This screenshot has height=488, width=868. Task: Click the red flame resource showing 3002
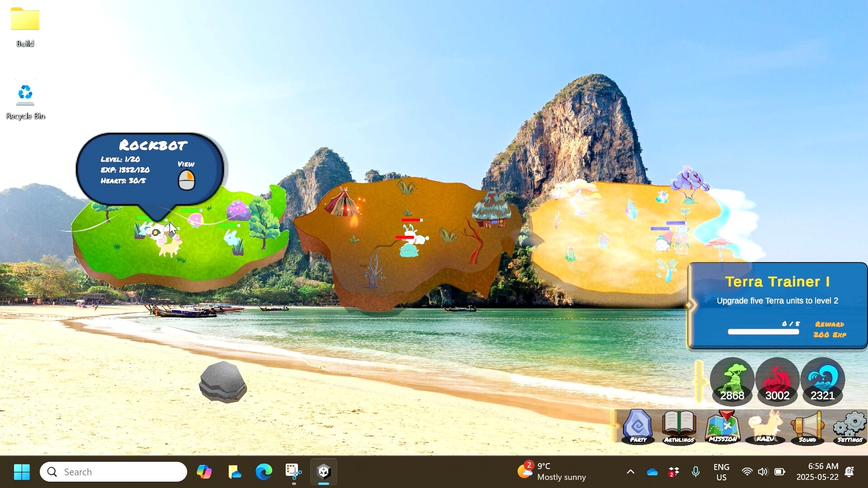coord(777,381)
